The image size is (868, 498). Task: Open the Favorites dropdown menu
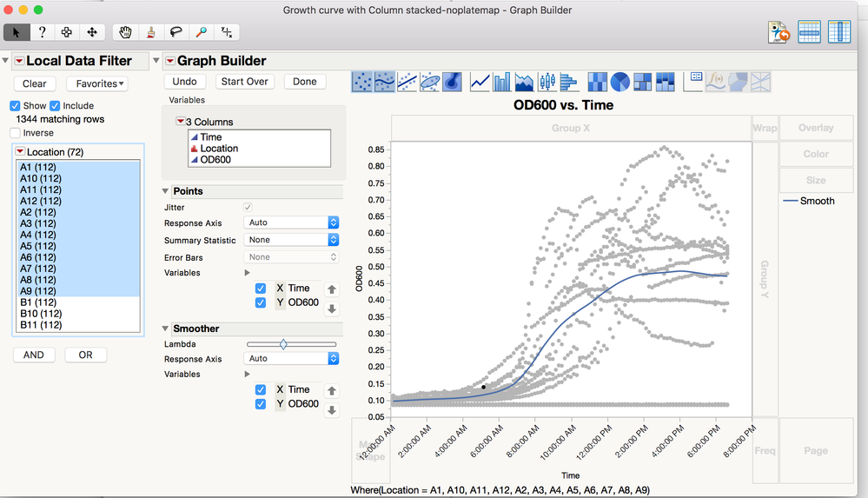[100, 83]
